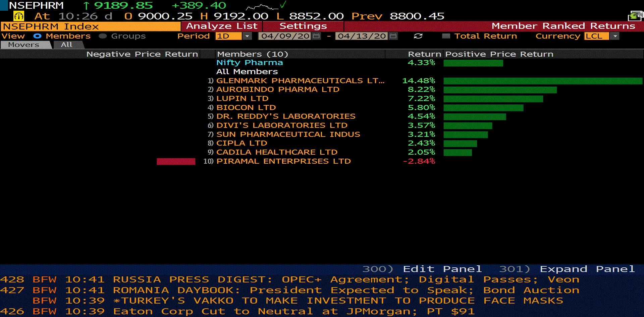Expand the Period 1D dropdown
The image size is (644, 317).
click(x=247, y=36)
